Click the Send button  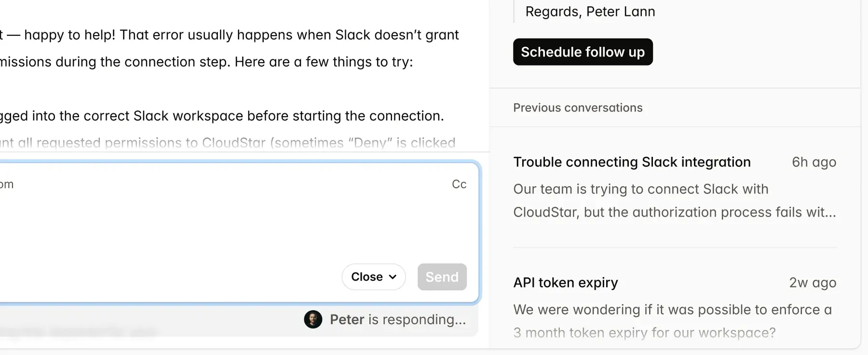(x=442, y=277)
